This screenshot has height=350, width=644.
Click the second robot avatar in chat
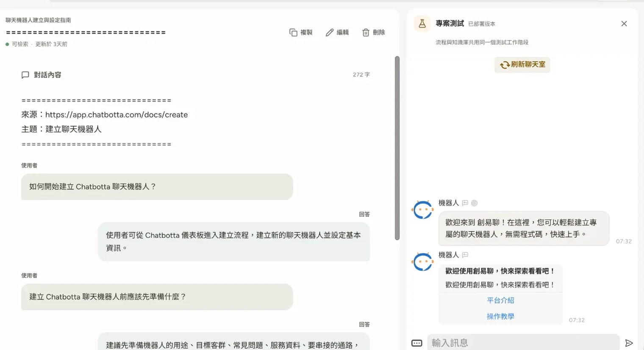coord(422,262)
